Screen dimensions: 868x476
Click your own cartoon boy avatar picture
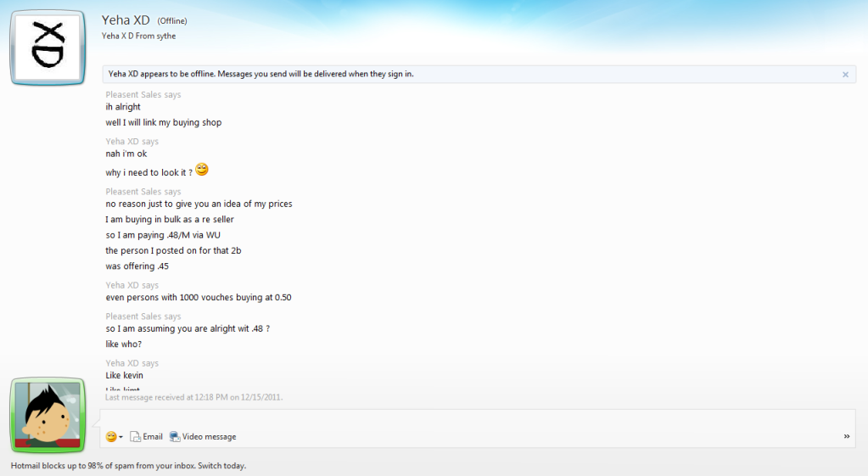click(x=48, y=415)
